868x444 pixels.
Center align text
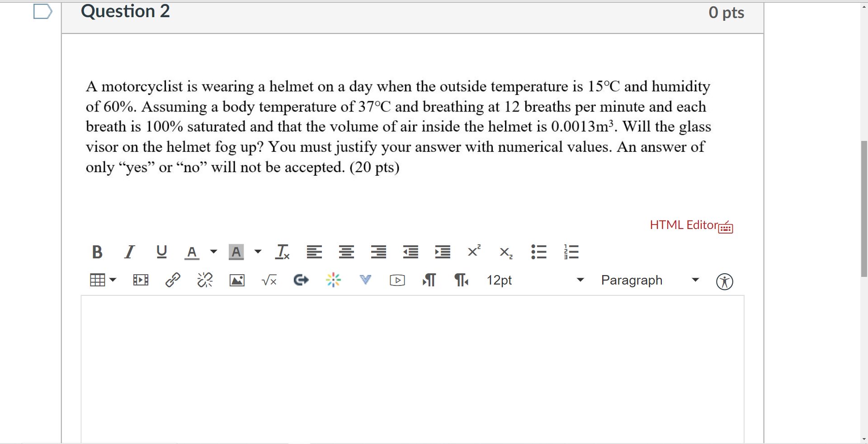pyautogui.click(x=346, y=252)
